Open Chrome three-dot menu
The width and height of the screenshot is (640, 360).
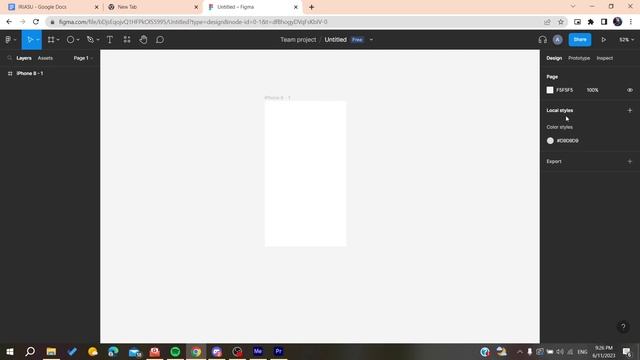[631, 22]
